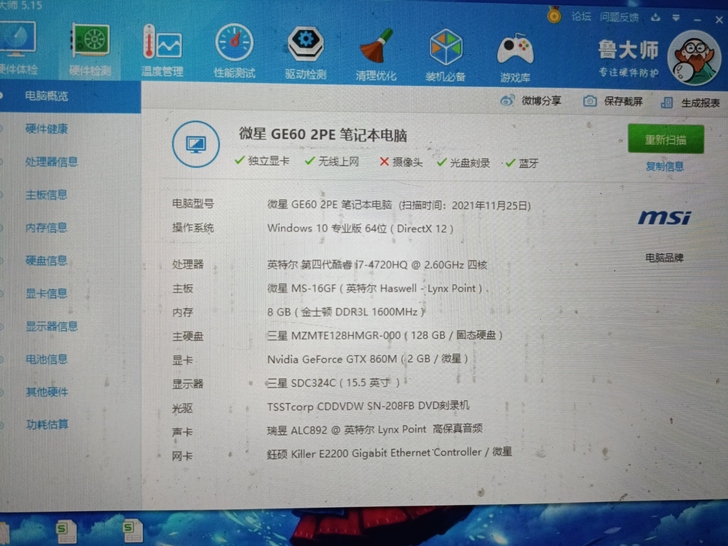Click the 瑞昱 ALC892 sound card value
The height and width of the screenshot is (546, 728).
pyautogui.click(x=375, y=429)
